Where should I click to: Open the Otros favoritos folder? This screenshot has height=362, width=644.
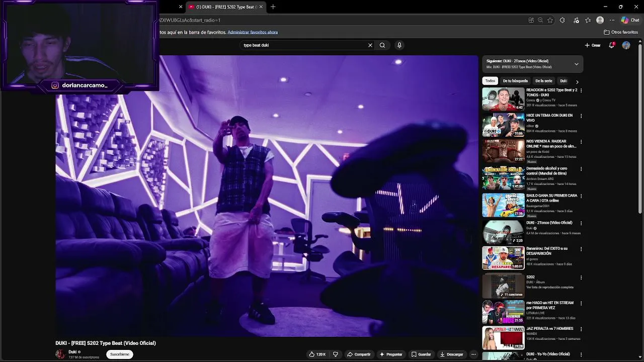pyautogui.click(x=621, y=32)
